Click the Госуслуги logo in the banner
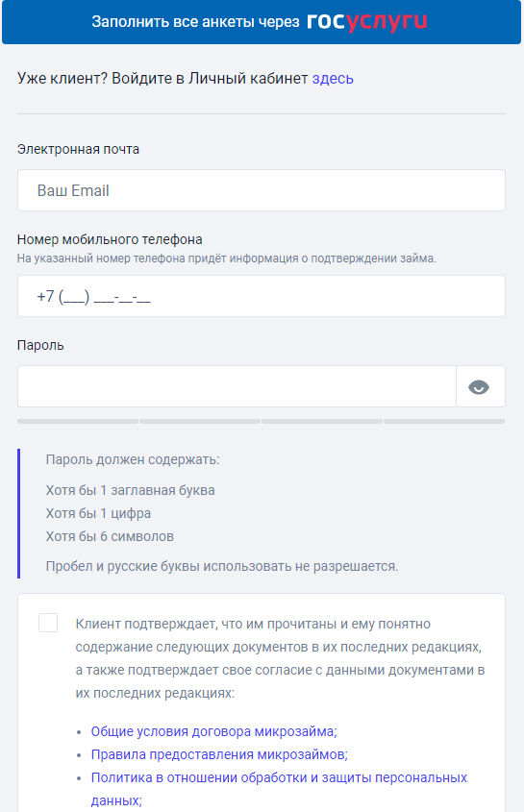The width and height of the screenshot is (524, 812). (367, 22)
